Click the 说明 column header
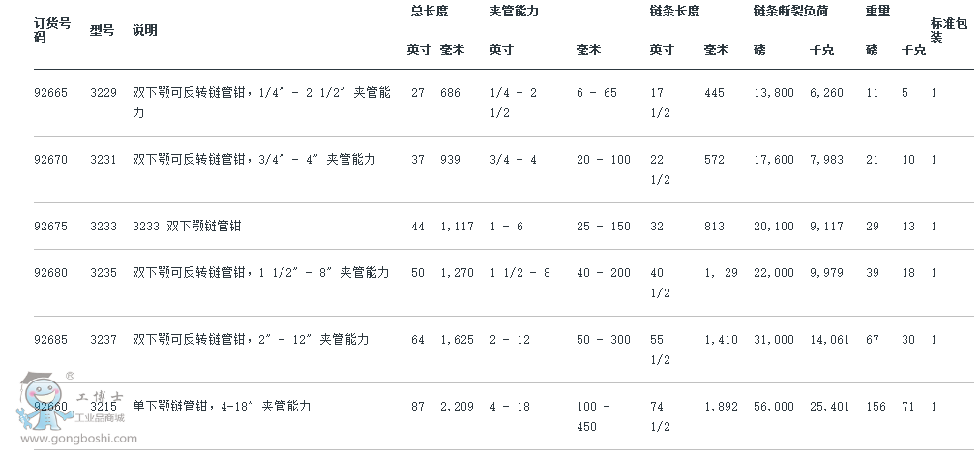The height and width of the screenshot is (457, 980). pyautogui.click(x=144, y=30)
